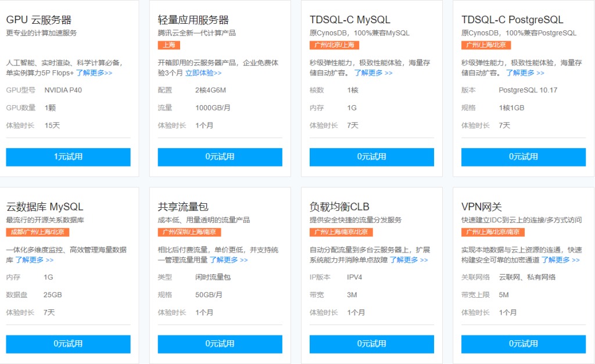The width and height of the screenshot is (595, 364).
Task: Open the 了解更多 link under 负载均衡CLB
Action: click(x=407, y=260)
